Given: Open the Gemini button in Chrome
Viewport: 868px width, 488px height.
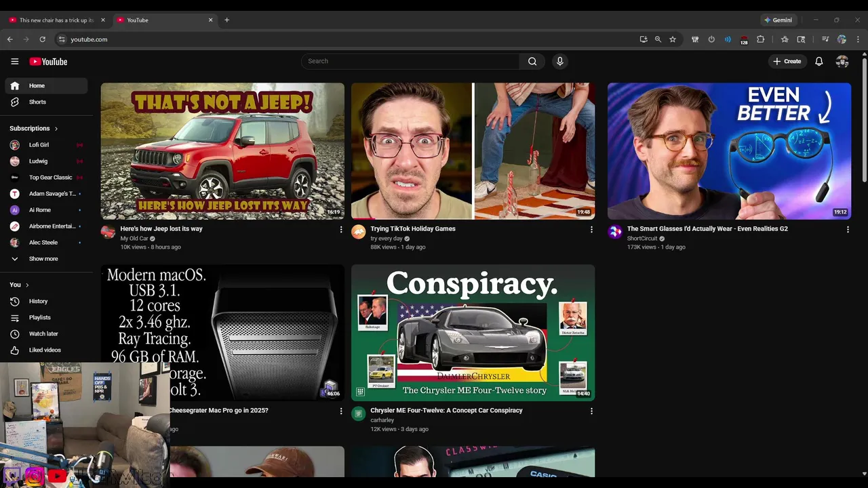Looking at the screenshot, I should [x=778, y=20].
